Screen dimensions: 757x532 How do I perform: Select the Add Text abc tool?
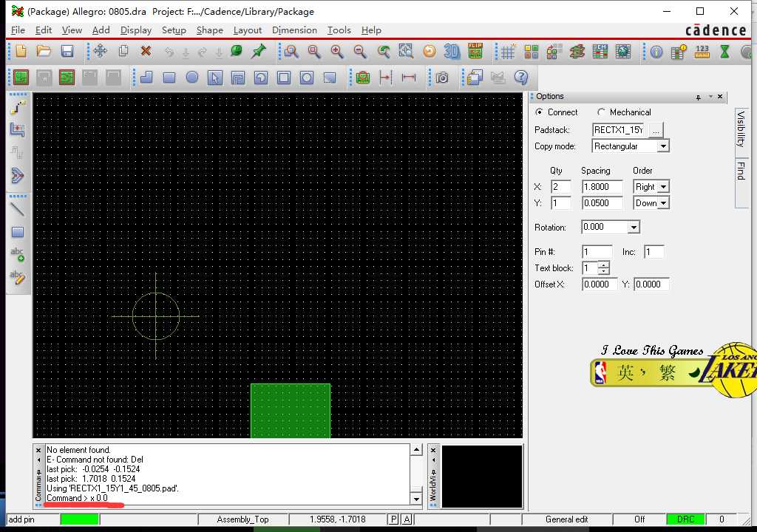click(18, 254)
